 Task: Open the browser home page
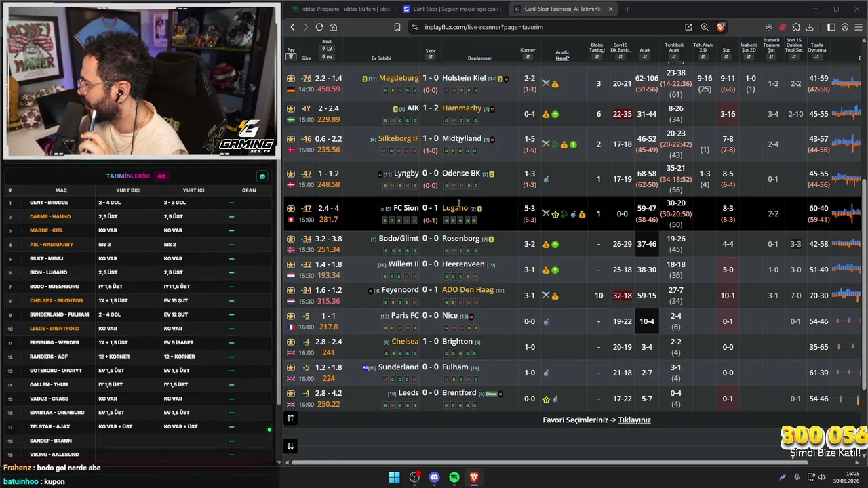[333, 27]
